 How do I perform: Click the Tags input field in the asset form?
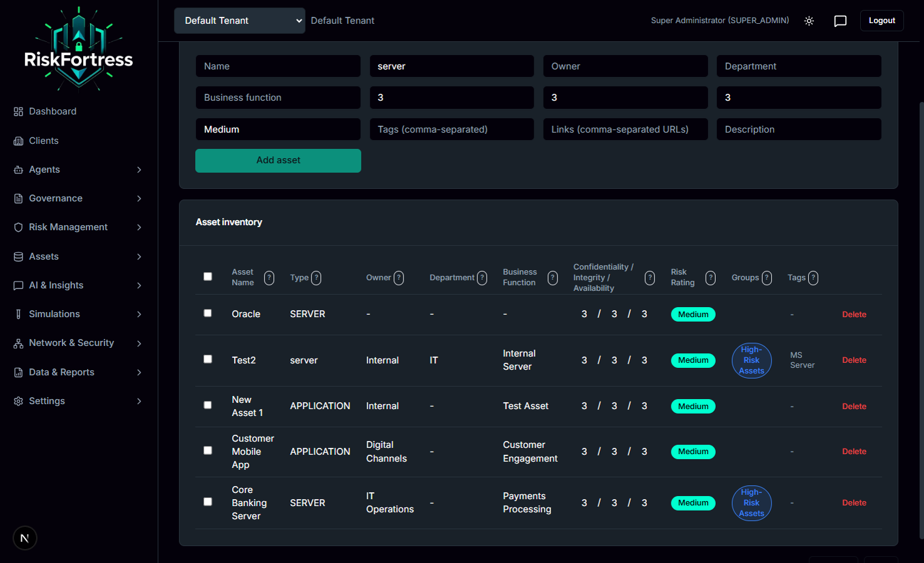(x=452, y=129)
